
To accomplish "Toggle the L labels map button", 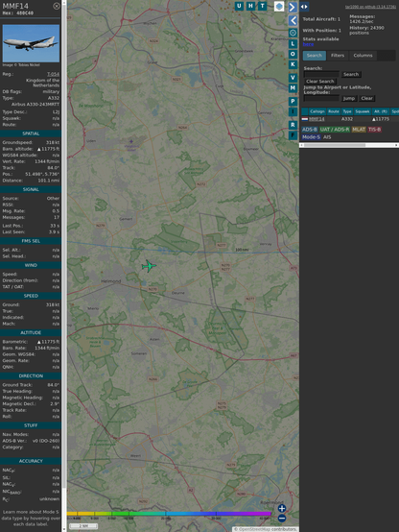I will (293, 44).
